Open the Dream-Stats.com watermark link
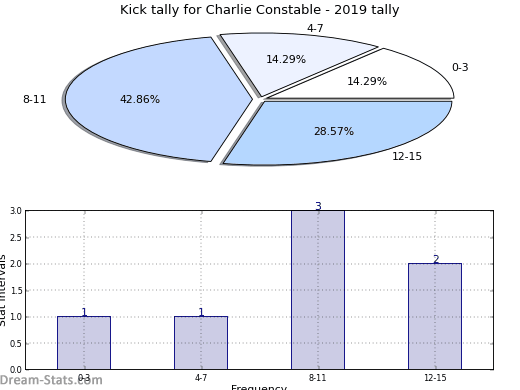This screenshot has width=520, height=390. point(51,380)
